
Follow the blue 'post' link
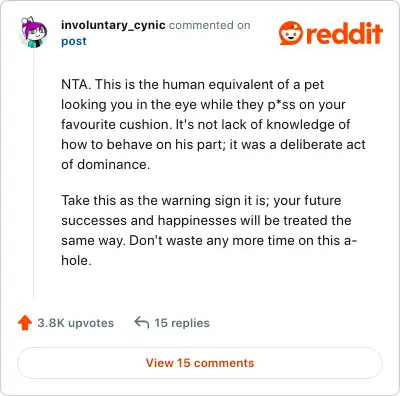coord(74,41)
